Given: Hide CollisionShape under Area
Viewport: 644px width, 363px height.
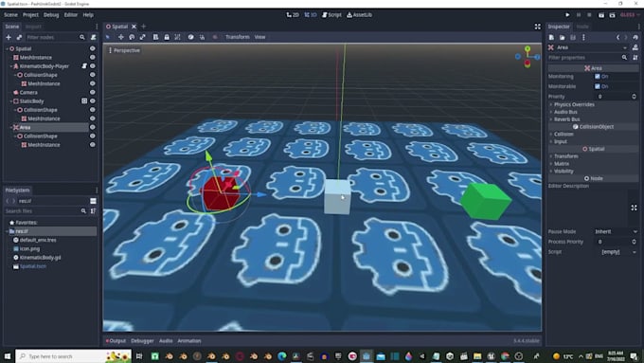Looking at the screenshot, I should 93,136.
